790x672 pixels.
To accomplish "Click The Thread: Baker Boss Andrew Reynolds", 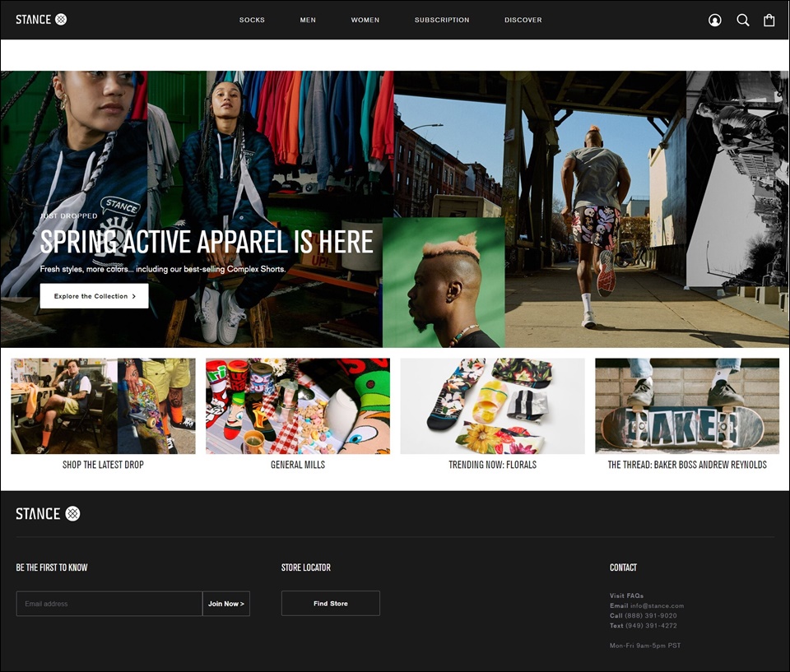I will (x=687, y=465).
